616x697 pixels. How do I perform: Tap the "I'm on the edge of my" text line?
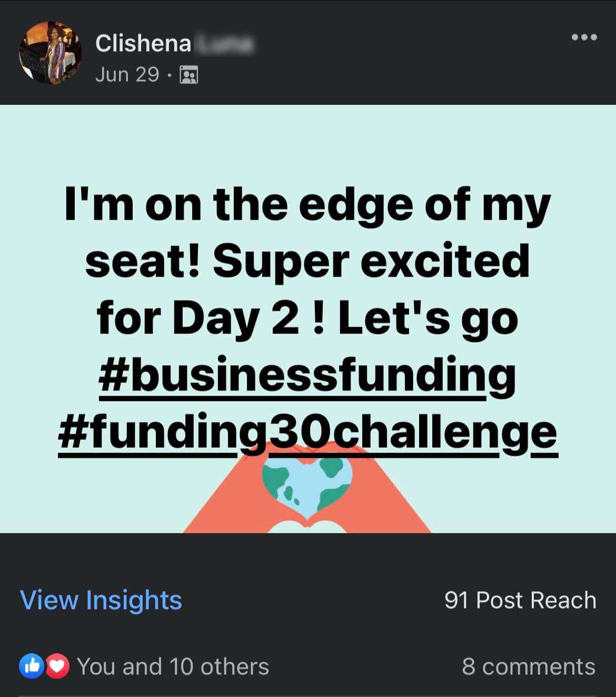(x=307, y=205)
